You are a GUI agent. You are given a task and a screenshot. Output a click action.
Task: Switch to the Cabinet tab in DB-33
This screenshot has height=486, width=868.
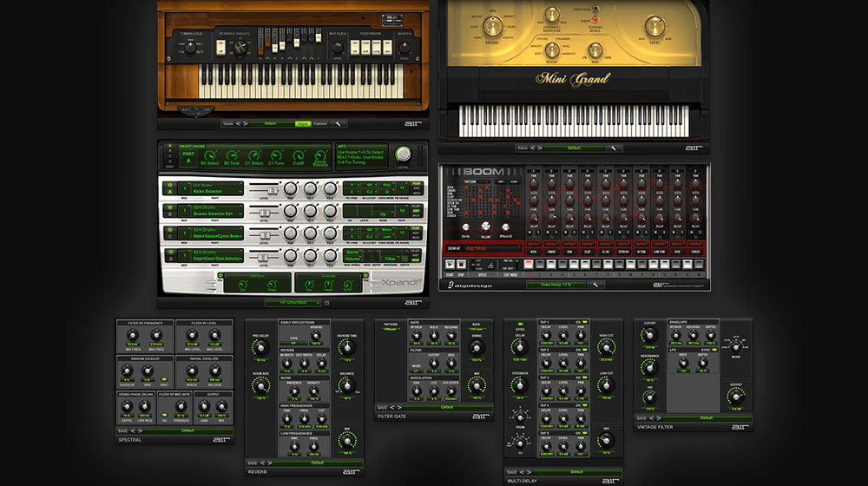click(320, 124)
